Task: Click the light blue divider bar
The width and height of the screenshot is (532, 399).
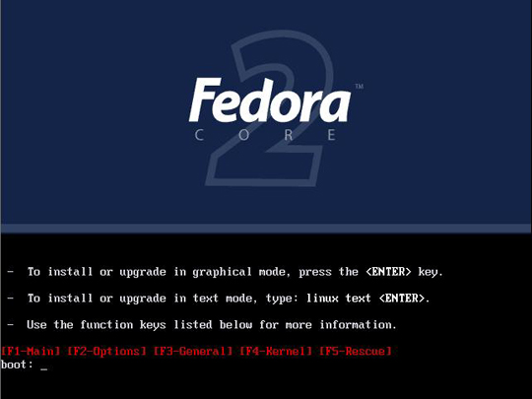Action: pyautogui.click(x=266, y=228)
